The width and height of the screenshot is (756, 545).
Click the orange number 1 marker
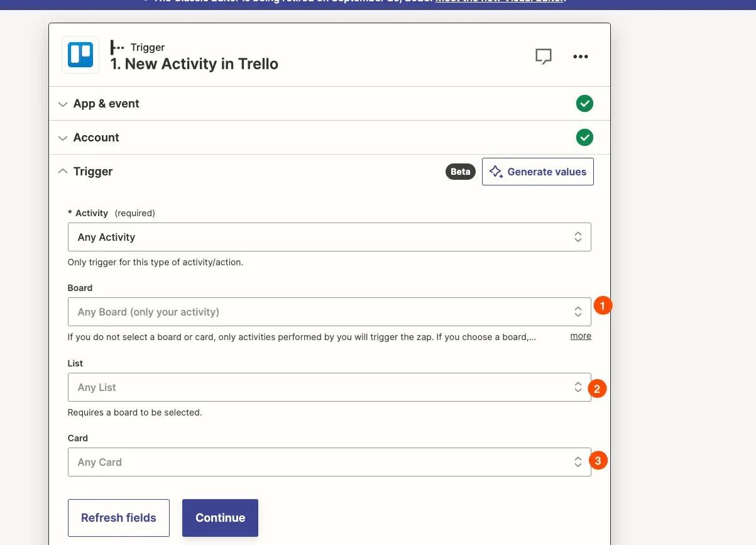tap(602, 306)
